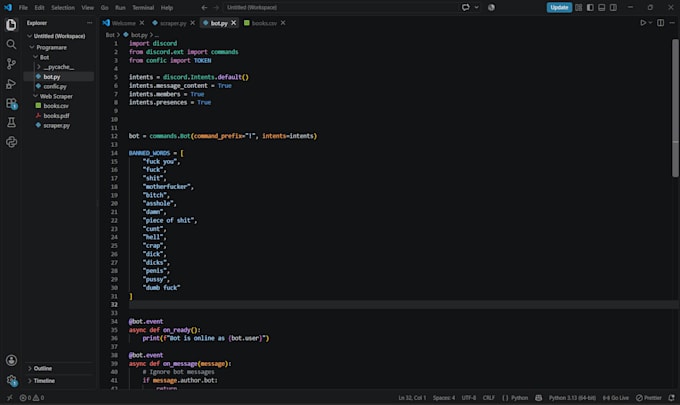Open the Python icon in activity bar
This screenshot has width=680, height=405.
coord(11,142)
